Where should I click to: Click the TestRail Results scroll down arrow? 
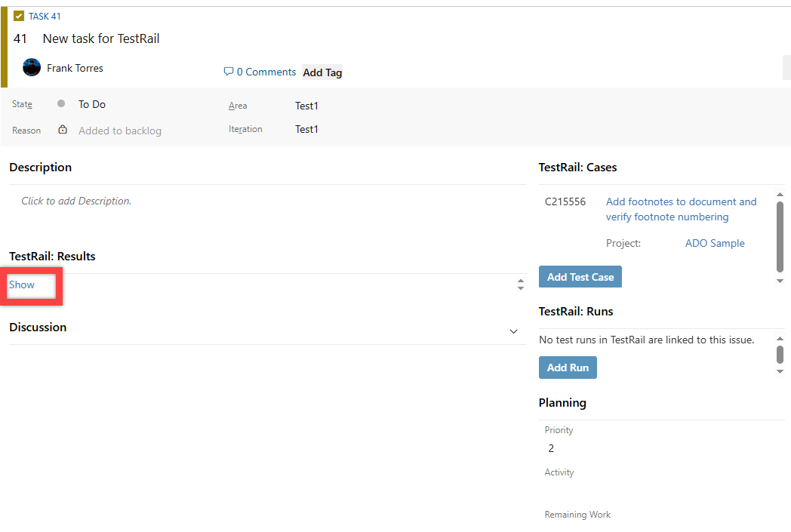pyautogui.click(x=521, y=288)
